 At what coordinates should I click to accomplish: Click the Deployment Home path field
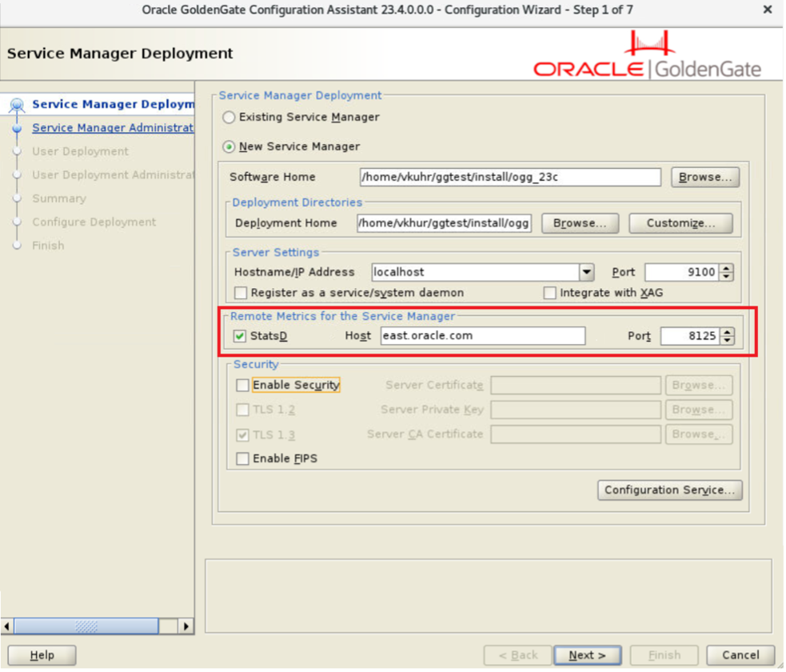coord(445,224)
